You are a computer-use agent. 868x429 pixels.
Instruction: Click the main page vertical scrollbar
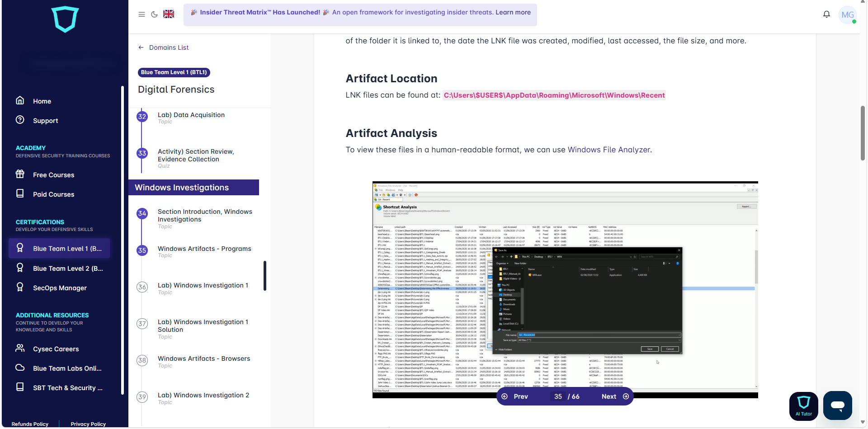tap(863, 133)
